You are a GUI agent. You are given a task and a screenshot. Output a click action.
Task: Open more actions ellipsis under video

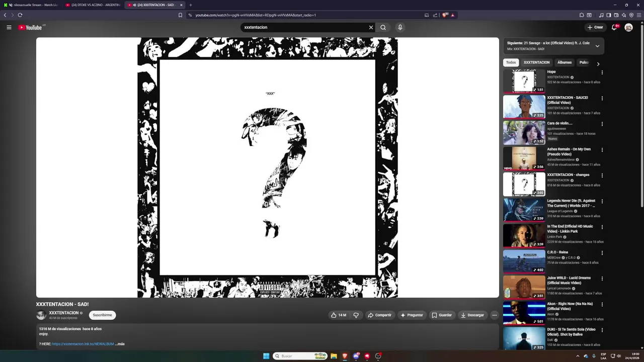(495, 315)
